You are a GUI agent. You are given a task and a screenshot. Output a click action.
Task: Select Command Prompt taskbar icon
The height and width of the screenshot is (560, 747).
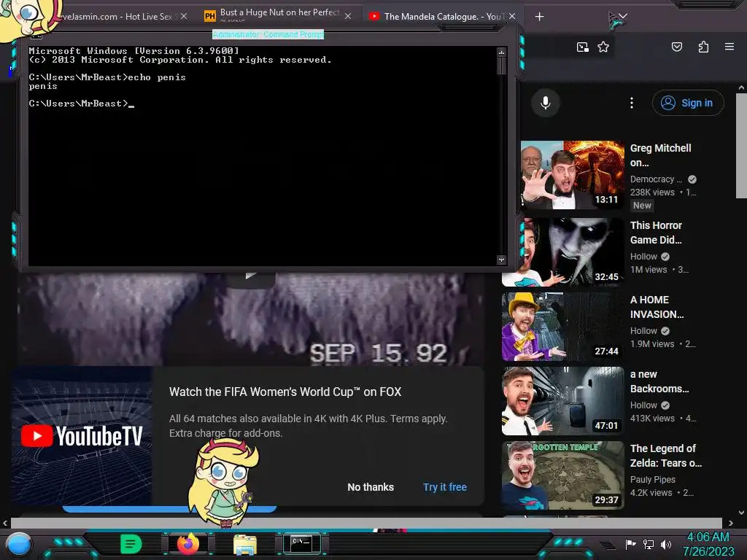301,544
